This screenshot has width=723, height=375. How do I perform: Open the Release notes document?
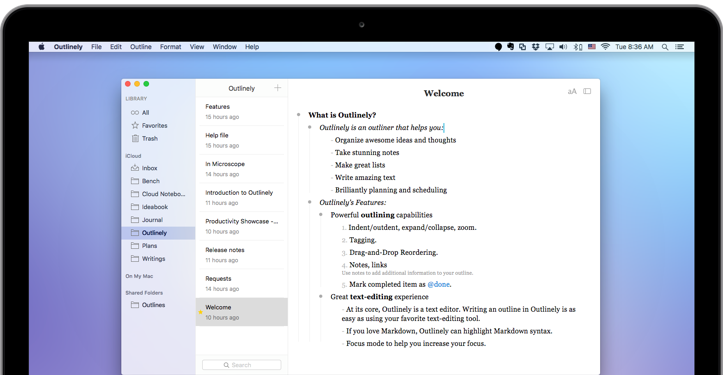click(242, 255)
